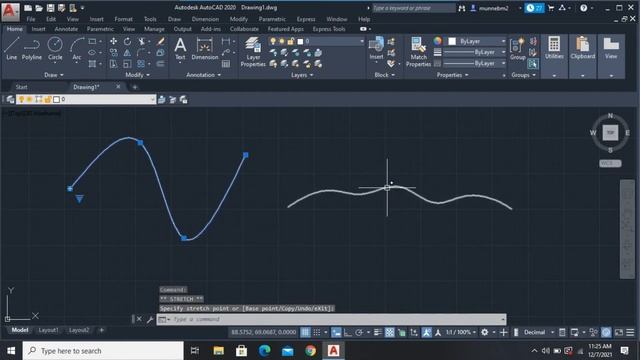
Task: Click the Open file icon in quick access toolbar
Action: [39, 8]
